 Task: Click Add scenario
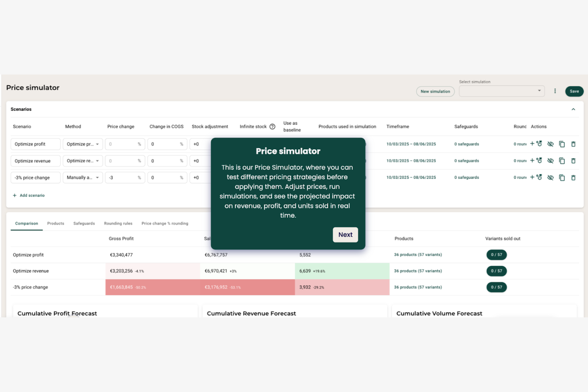(x=29, y=195)
